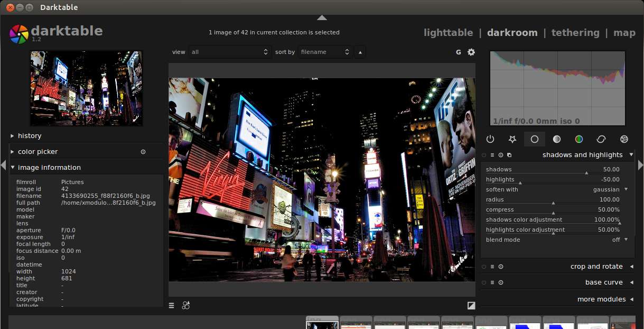Adjust the radius slider
The image size is (644, 329).
tap(553, 200)
